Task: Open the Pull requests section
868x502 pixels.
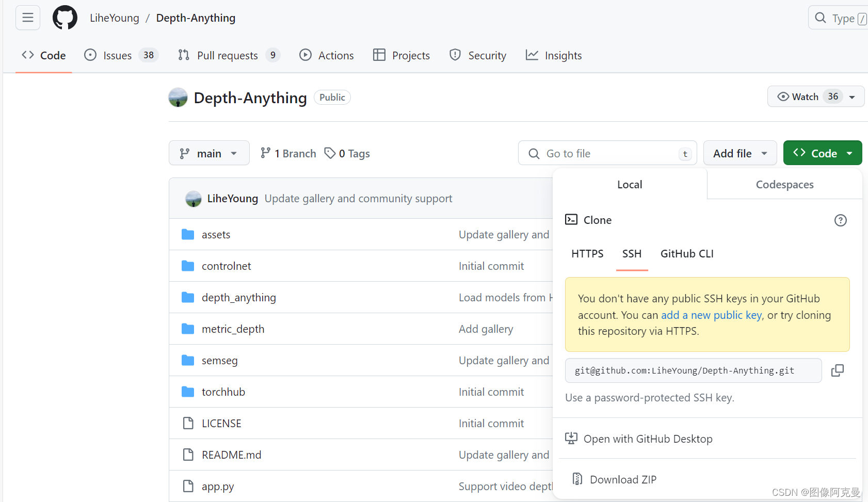Action: tap(227, 55)
